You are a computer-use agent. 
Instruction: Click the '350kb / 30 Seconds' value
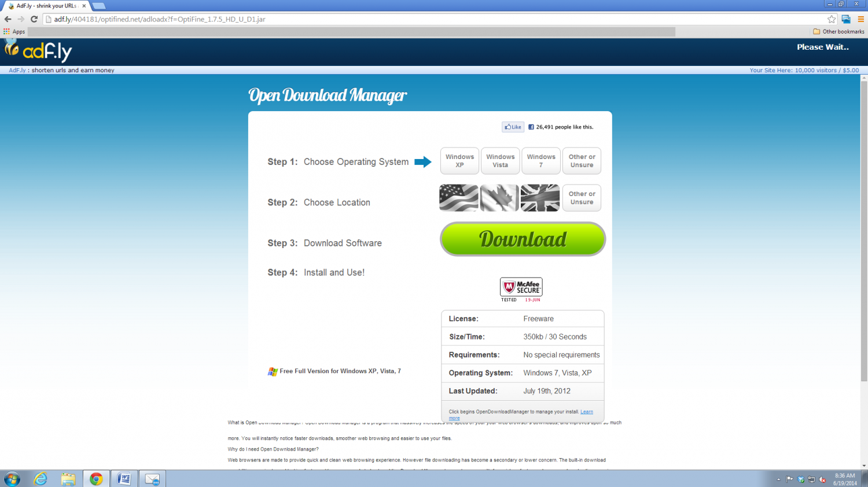[x=555, y=337]
